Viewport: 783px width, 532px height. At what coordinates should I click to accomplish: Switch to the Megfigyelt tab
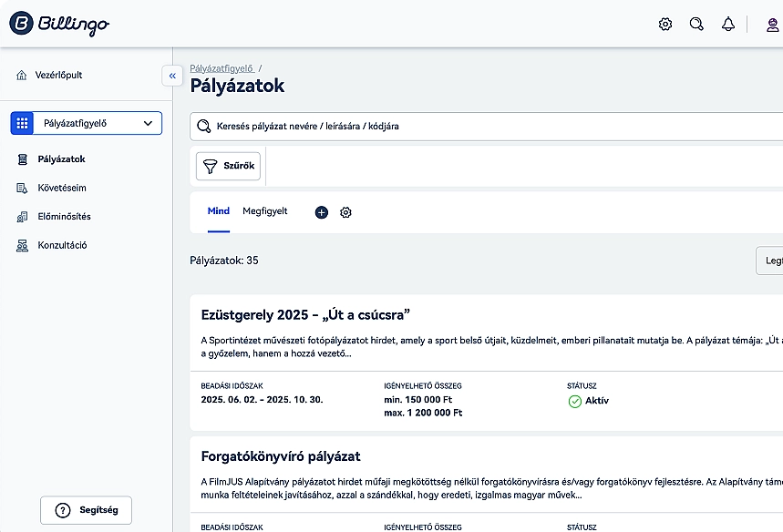[x=265, y=210]
